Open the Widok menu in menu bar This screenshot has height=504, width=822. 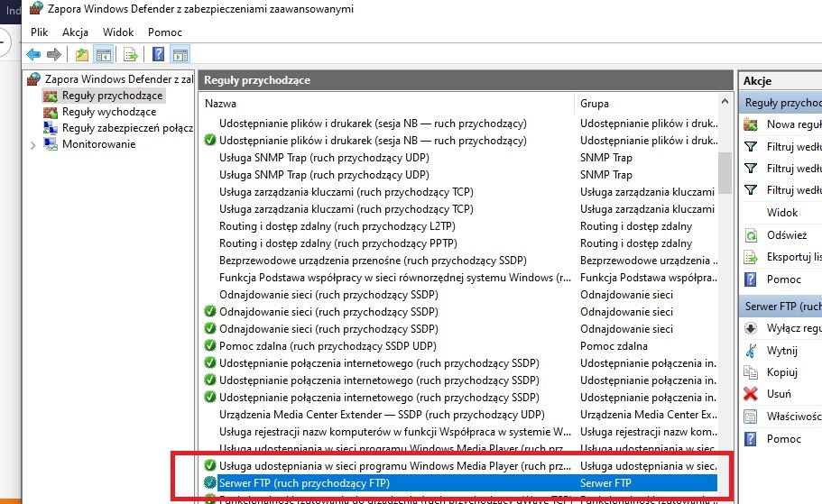tap(118, 32)
